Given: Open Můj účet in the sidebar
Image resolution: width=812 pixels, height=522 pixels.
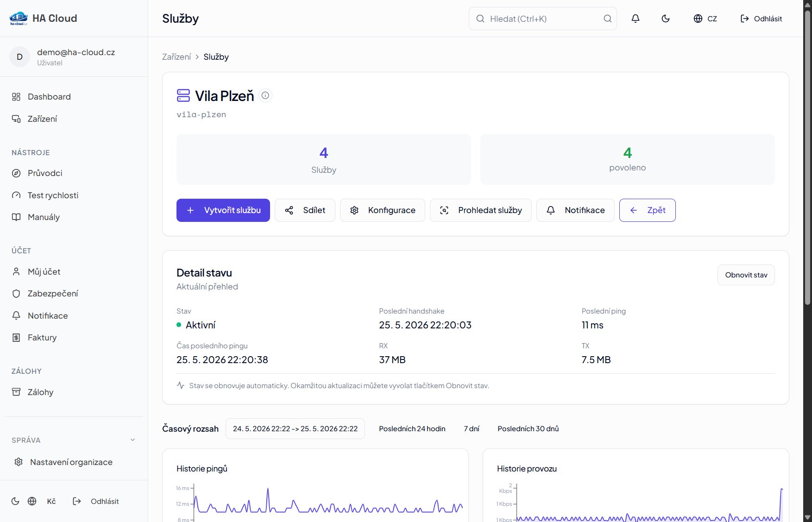Looking at the screenshot, I should 74,272.
